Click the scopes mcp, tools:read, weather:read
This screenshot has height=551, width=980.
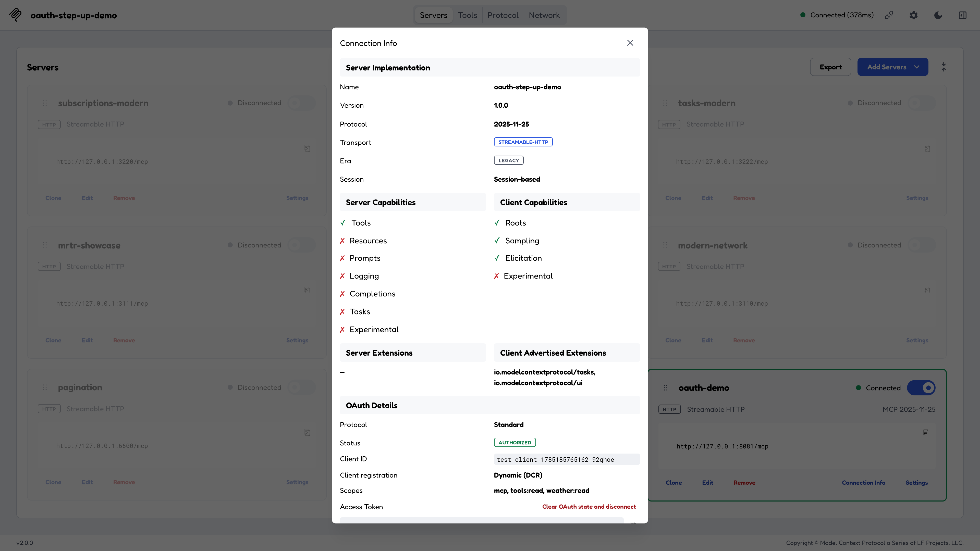tap(541, 491)
